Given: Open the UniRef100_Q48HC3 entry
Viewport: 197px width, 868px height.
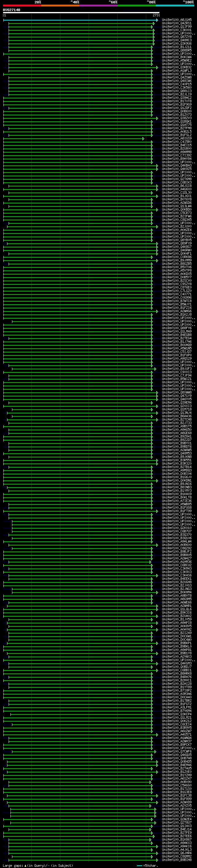Looking at the screenshot, I should click(177, 40).
